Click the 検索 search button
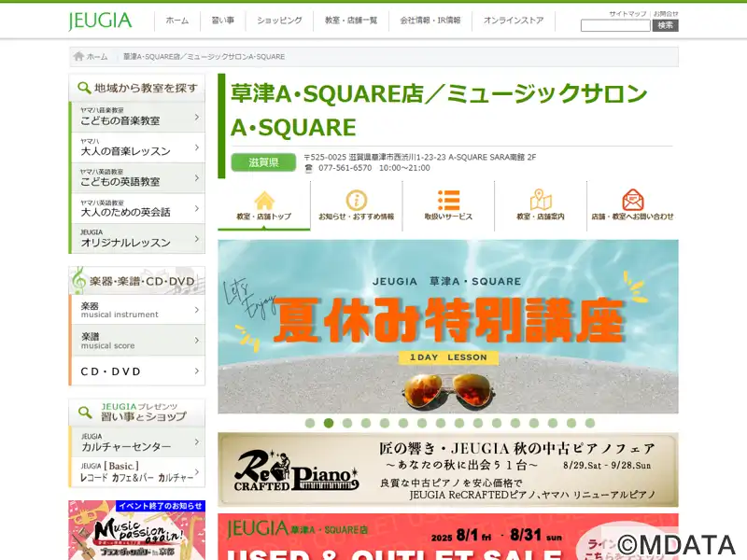This screenshot has width=747, height=560. (x=666, y=26)
